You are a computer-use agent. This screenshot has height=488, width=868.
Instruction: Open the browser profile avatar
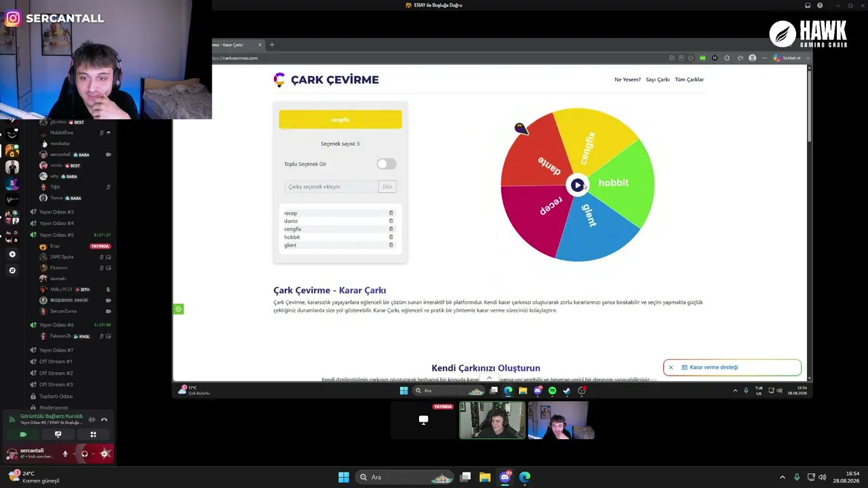pos(752,58)
